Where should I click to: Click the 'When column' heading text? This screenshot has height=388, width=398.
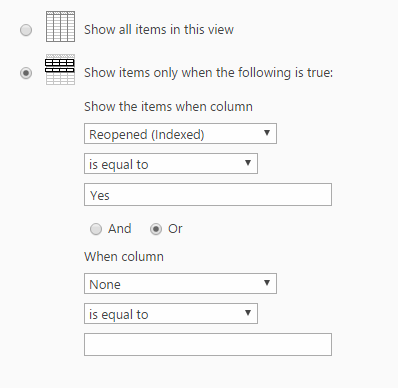[124, 257]
